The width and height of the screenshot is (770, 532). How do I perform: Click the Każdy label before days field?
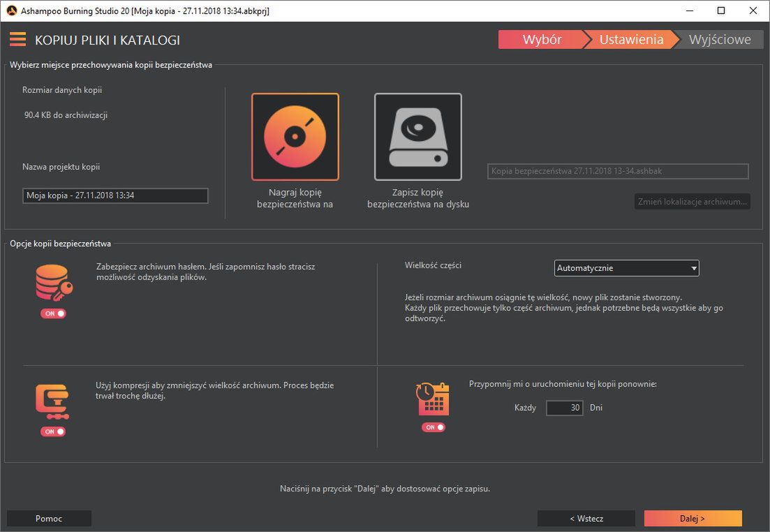[525, 408]
